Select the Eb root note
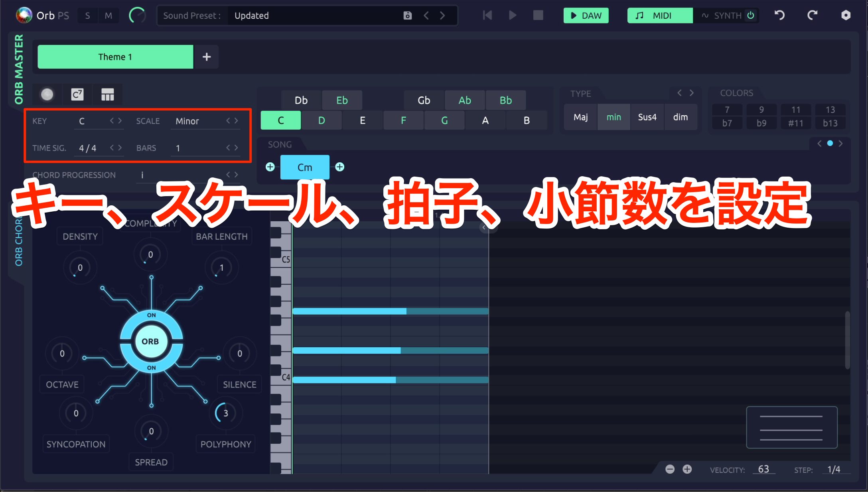The width and height of the screenshot is (868, 492). pos(342,100)
